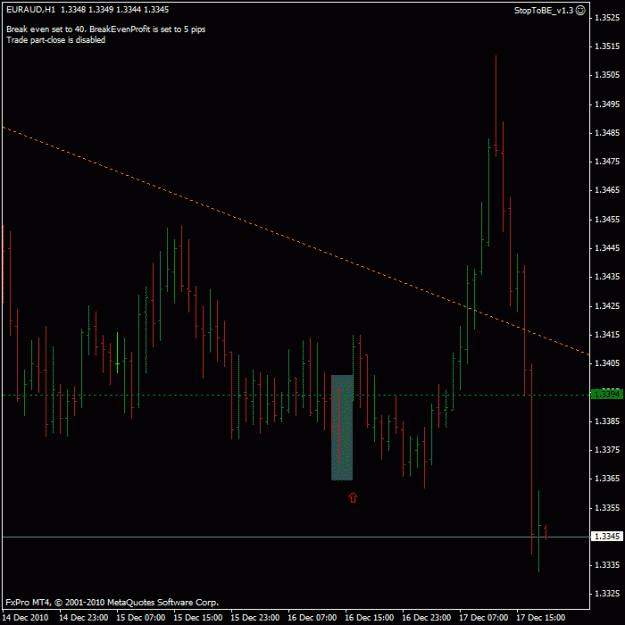This screenshot has width=625, height=625.
Task: Click the 1.3355 price axis label
Action: (x=607, y=507)
